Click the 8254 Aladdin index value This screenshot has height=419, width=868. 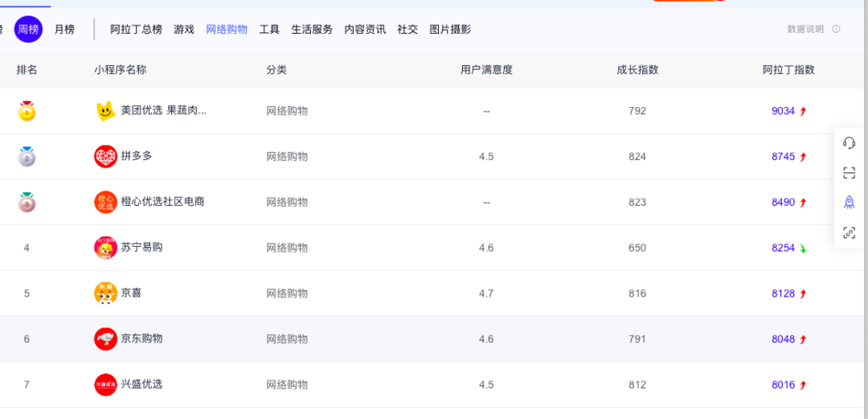(784, 248)
